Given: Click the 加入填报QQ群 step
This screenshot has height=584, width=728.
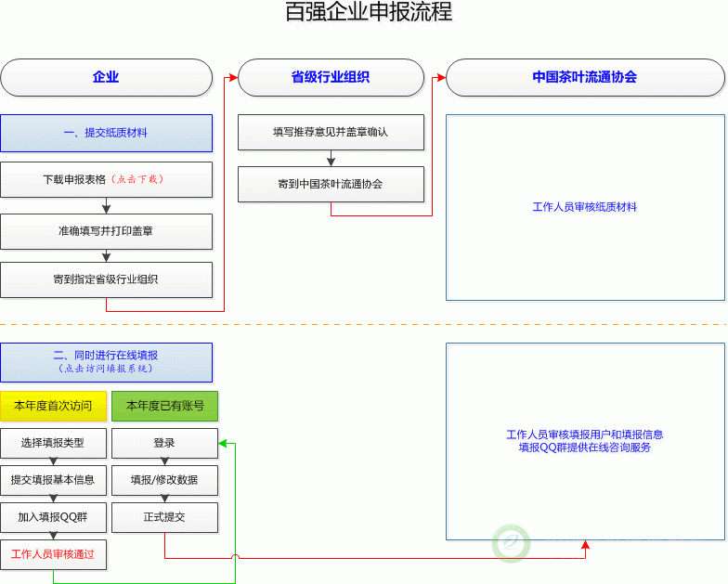Looking at the screenshot, I should point(53,517).
